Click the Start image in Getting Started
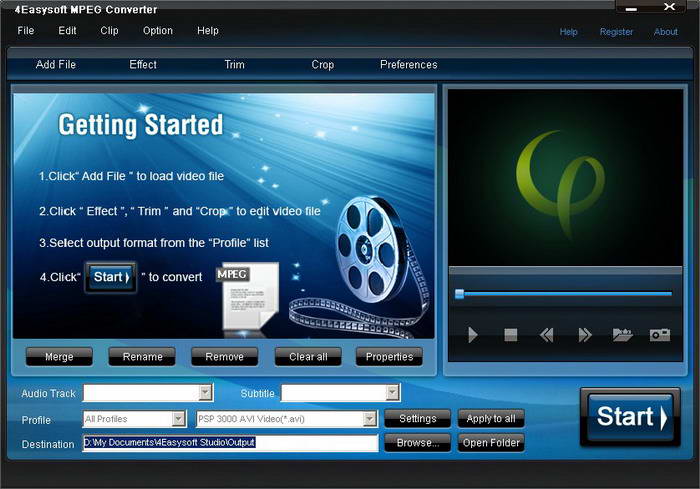700x489 pixels. (x=111, y=277)
